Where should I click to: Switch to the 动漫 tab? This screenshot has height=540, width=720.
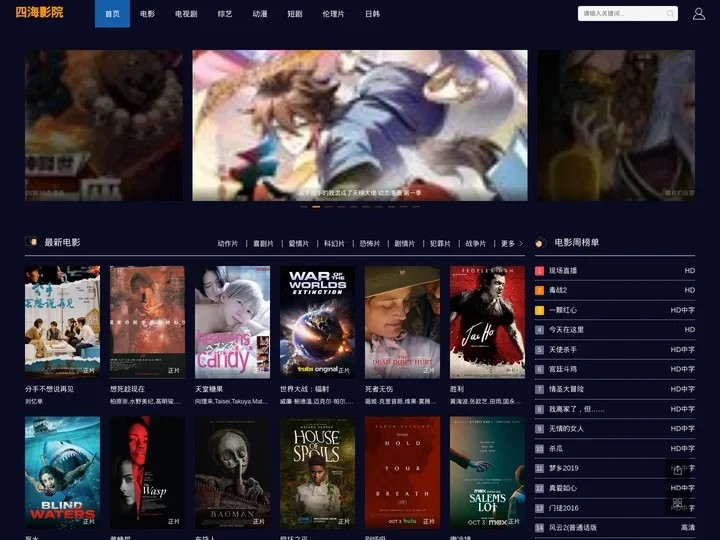(259, 14)
